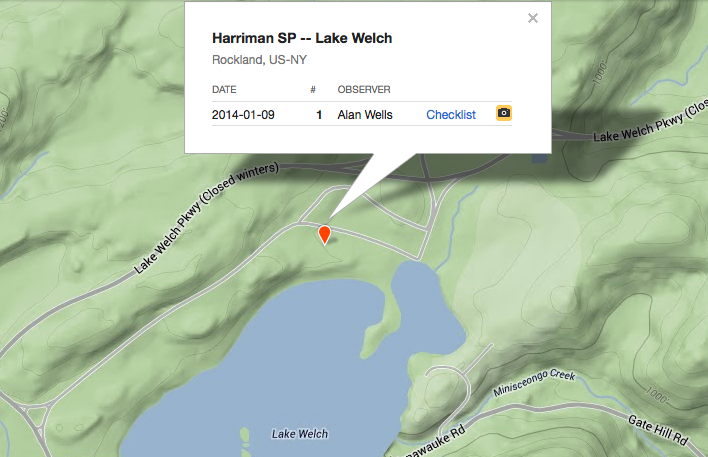Click the camera photo icon in sighting row
This screenshot has height=457, width=708.
(504, 113)
